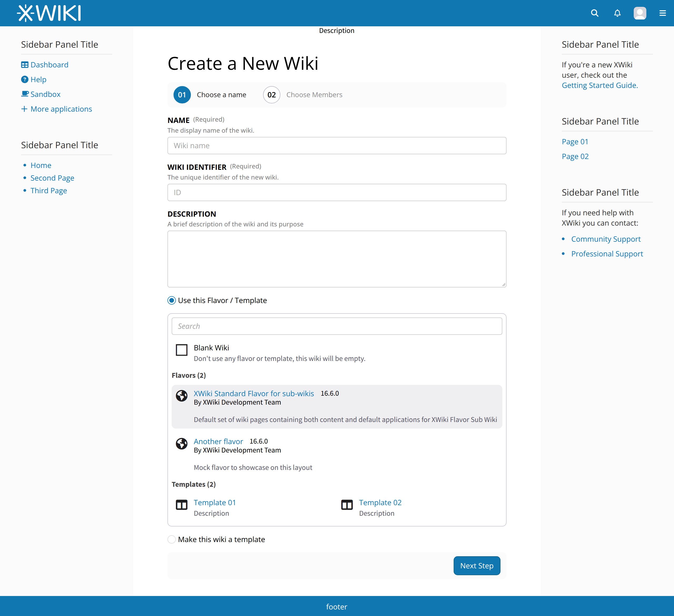
Task: Click the Template 01 columns icon
Action: (182, 505)
